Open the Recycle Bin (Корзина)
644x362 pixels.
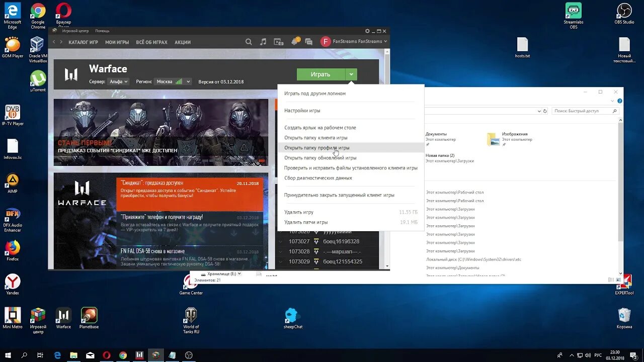[624, 318]
